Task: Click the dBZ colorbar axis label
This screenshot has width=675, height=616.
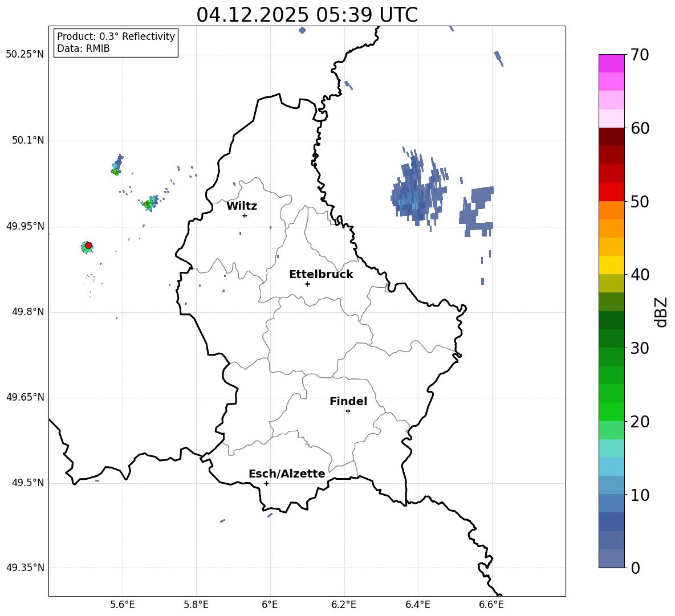Action: [661, 312]
